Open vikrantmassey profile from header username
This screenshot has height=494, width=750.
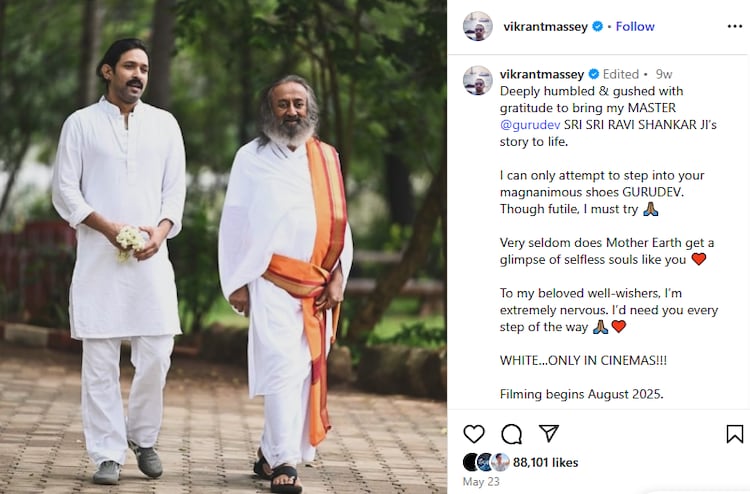pyautogui.click(x=545, y=27)
